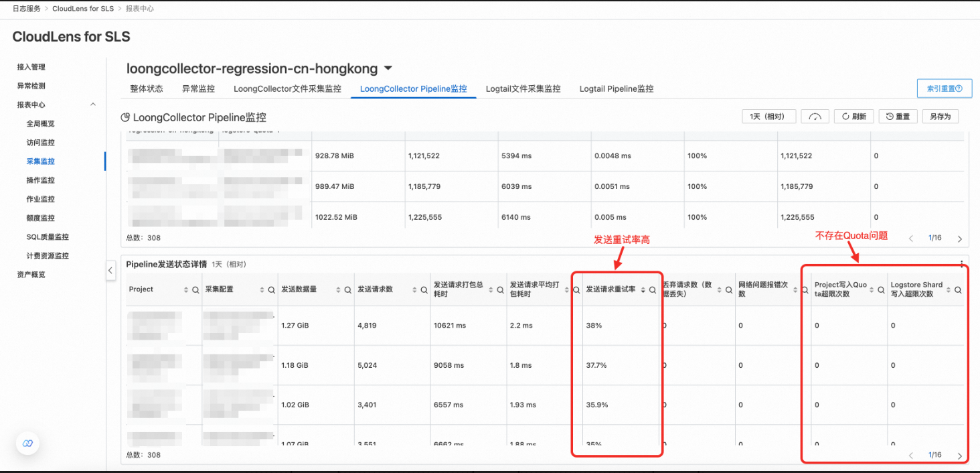Screen dimensions: 980x473
Task: Open the 1天（相对） time range selector
Action: tap(768, 117)
